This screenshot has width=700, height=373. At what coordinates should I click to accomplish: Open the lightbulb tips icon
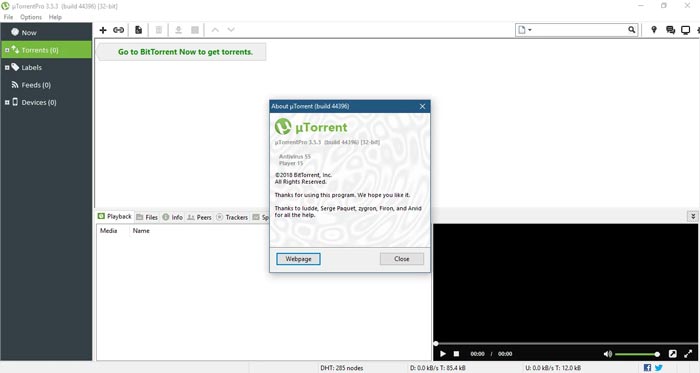coord(654,30)
